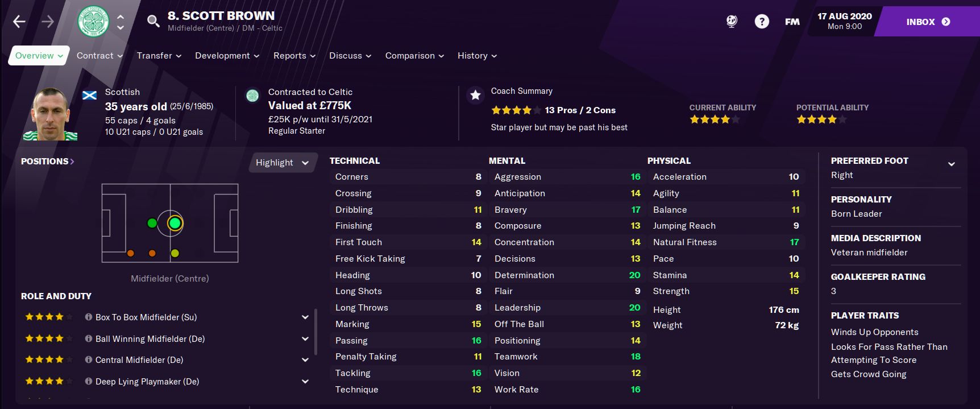Click the search magnifier icon
This screenshot has height=409, width=980.
(x=153, y=22)
